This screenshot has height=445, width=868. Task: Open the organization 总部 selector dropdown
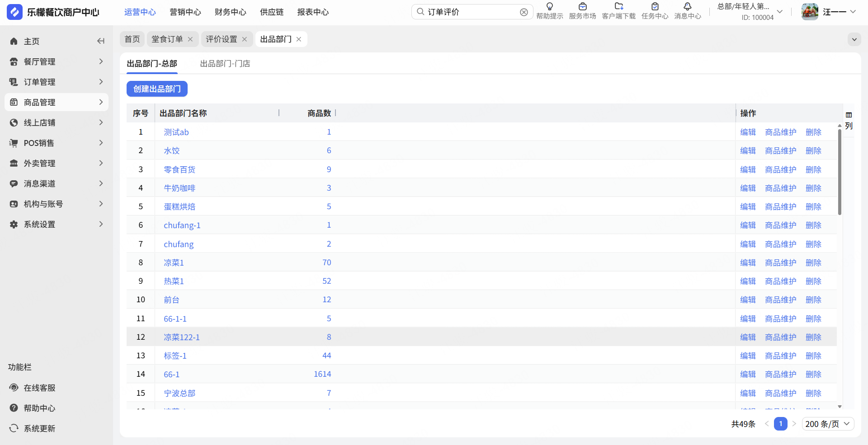pyautogui.click(x=780, y=12)
